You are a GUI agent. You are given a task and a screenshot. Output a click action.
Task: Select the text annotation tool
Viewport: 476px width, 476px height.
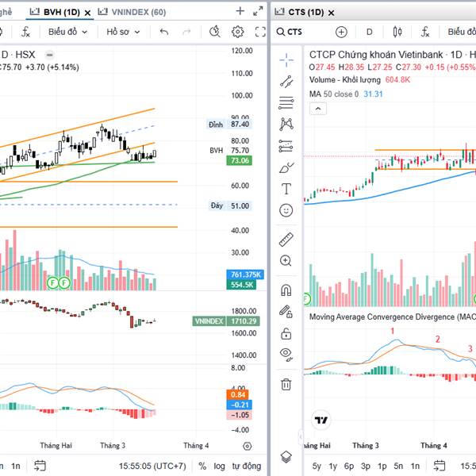pyautogui.click(x=286, y=189)
